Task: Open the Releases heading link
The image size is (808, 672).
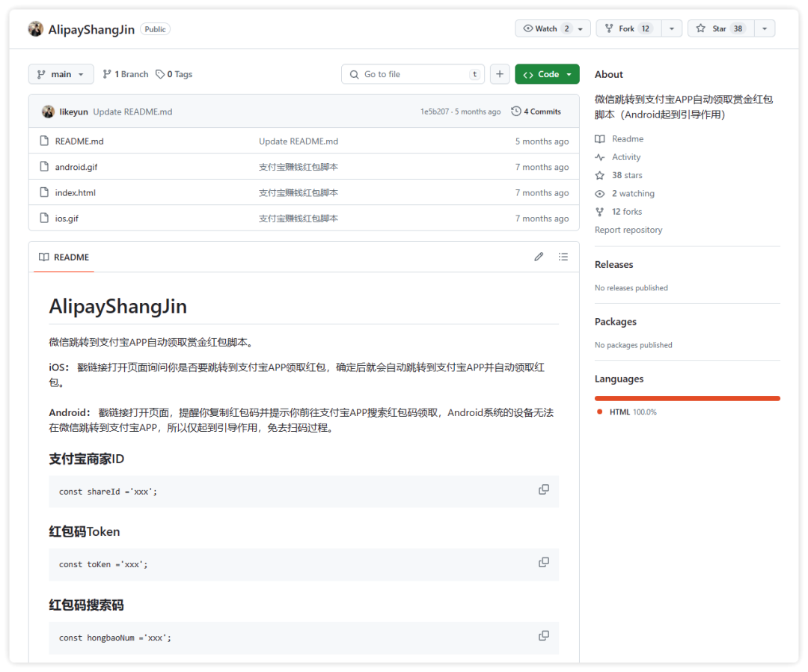Action: coord(613,264)
